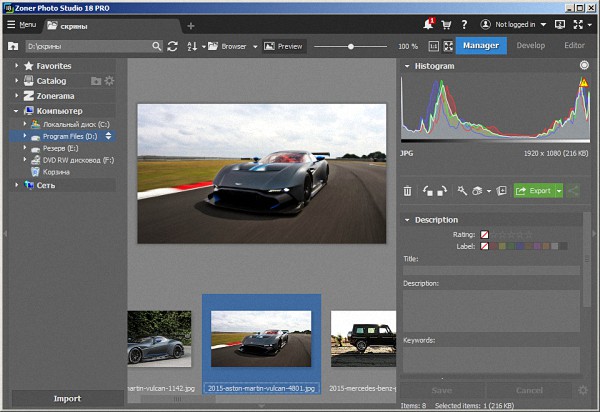600x412 pixels.
Task: Open the main Menu
Action: point(21,24)
